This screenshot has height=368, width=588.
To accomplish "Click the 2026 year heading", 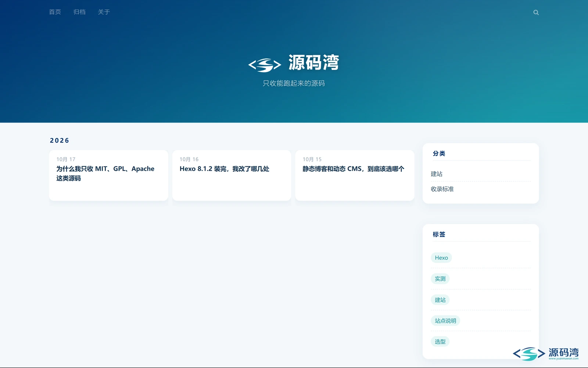I will click(x=60, y=141).
